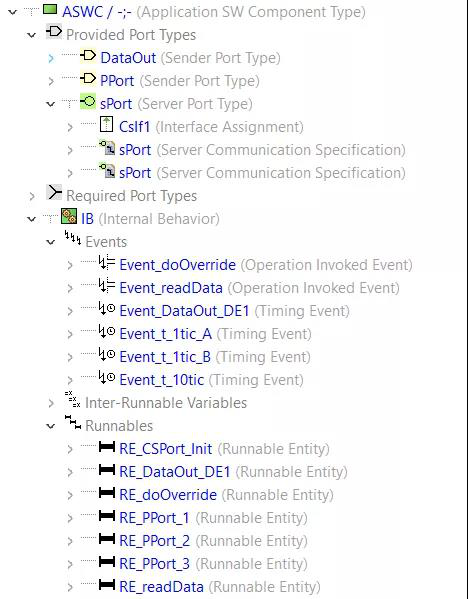Collapse the Runnables group
Screen dimensions: 468x599
click(x=50, y=426)
